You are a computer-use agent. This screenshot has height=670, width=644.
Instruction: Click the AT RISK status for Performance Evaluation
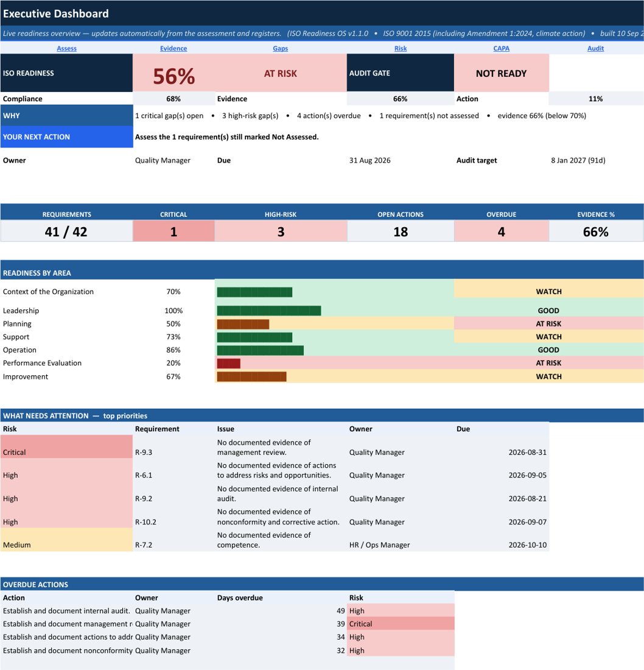pyautogui.click(x=549, y=363)
